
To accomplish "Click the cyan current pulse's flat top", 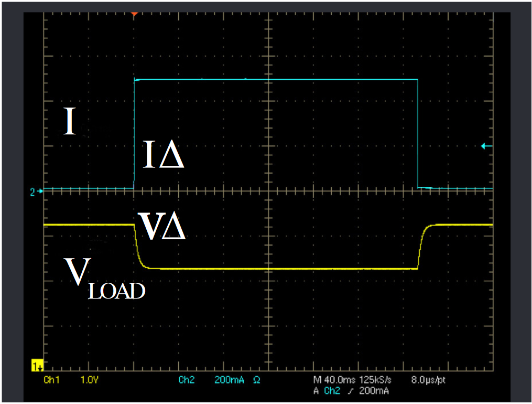I will pyautogui.click(x=276, y=79).
